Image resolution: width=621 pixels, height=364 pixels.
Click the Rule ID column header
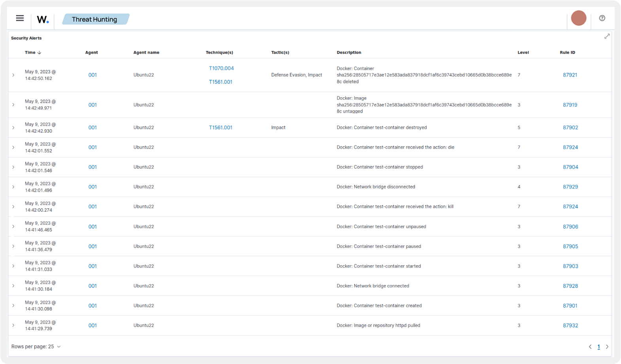pos(567,53)
